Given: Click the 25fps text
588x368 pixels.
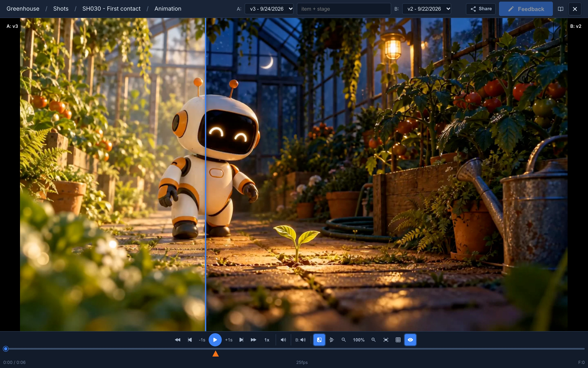Looking at the screenshot, I should 302,362.
